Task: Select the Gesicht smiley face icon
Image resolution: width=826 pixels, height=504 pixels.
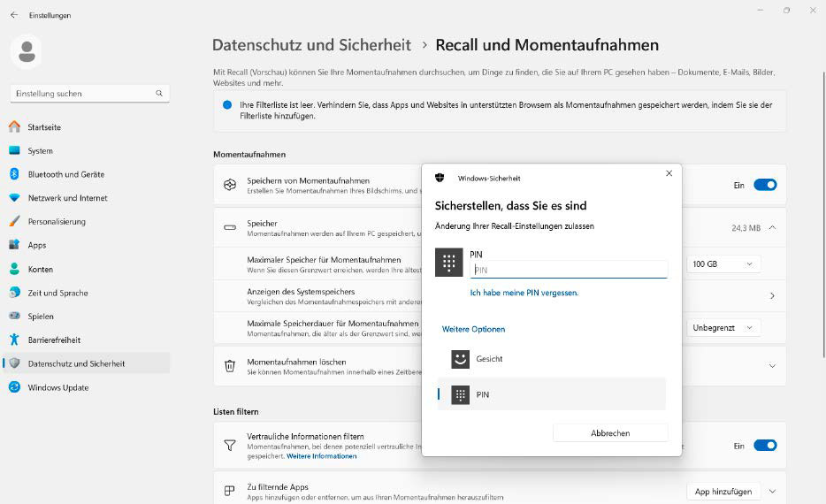Action: point(461,359)
